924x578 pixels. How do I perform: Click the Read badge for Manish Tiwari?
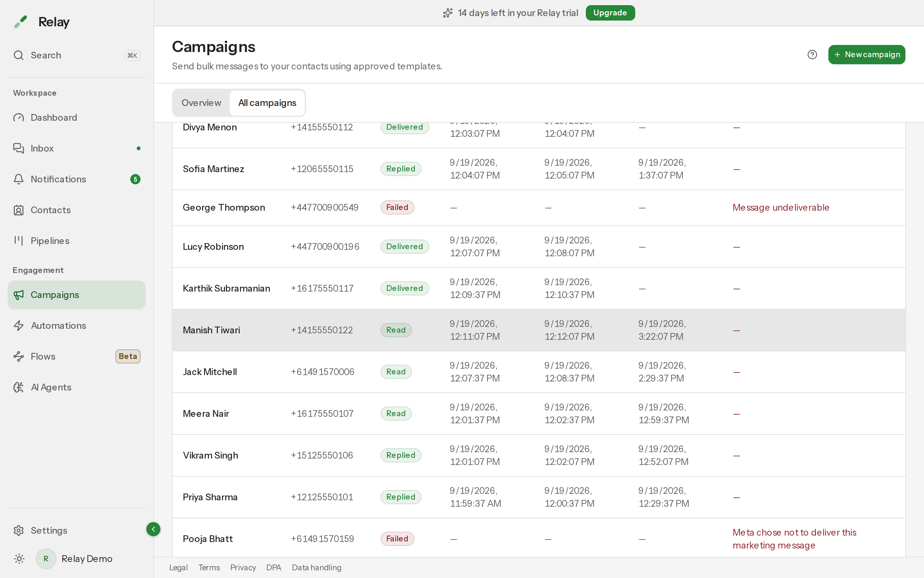tap(396, 330)
